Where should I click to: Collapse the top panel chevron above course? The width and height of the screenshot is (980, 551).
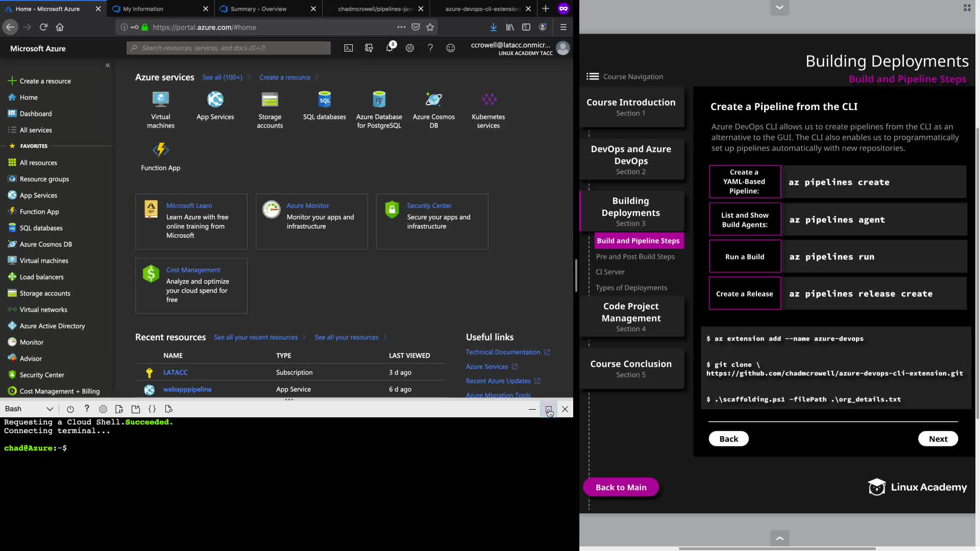click(779, 7)
